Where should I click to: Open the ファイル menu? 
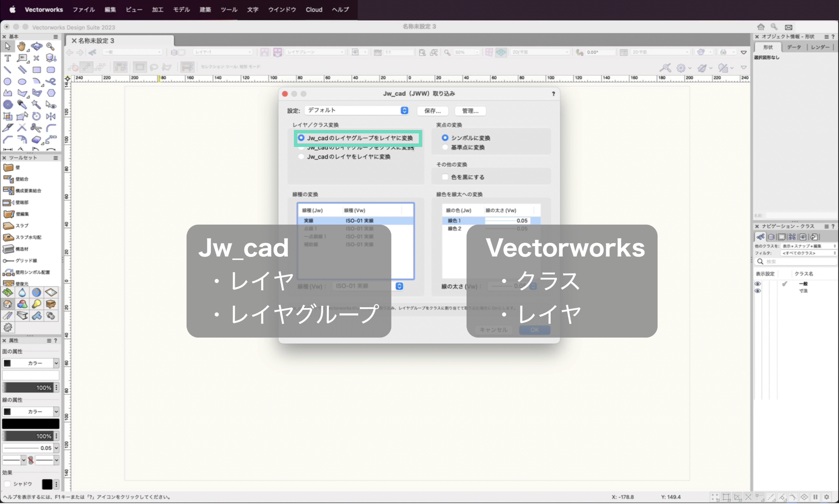[x=83, y=10]
